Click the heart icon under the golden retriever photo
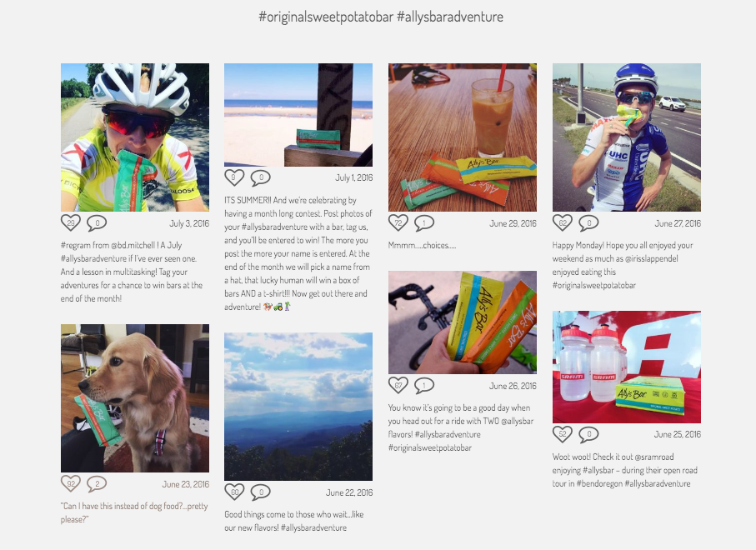756x550 pixels. [70, 483]
